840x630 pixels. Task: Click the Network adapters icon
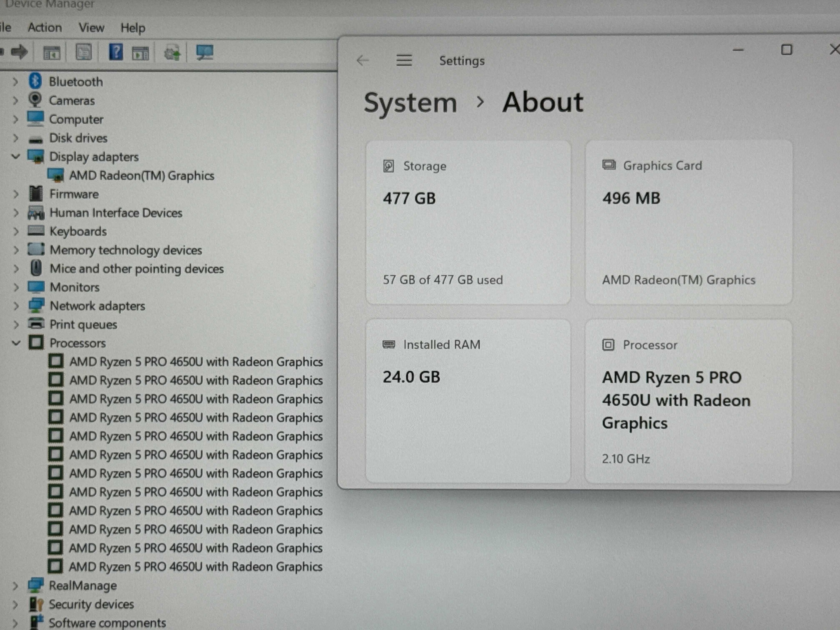[36, 305]
